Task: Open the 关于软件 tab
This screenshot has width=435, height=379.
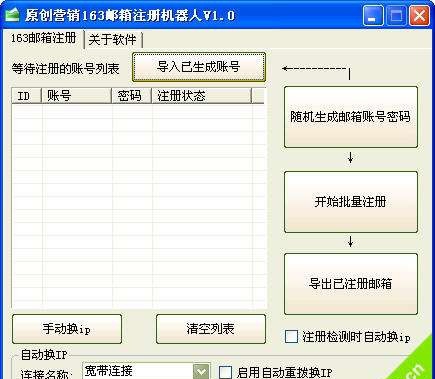Action: click(112, 40)
